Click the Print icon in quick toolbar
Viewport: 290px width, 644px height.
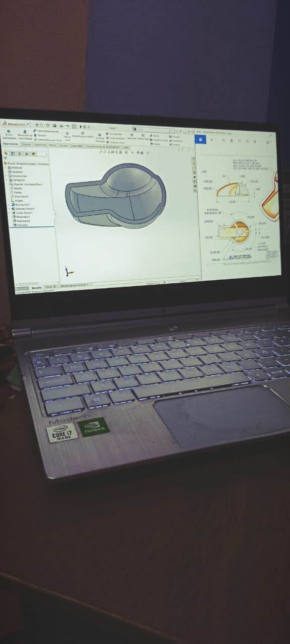click(61, 126)
